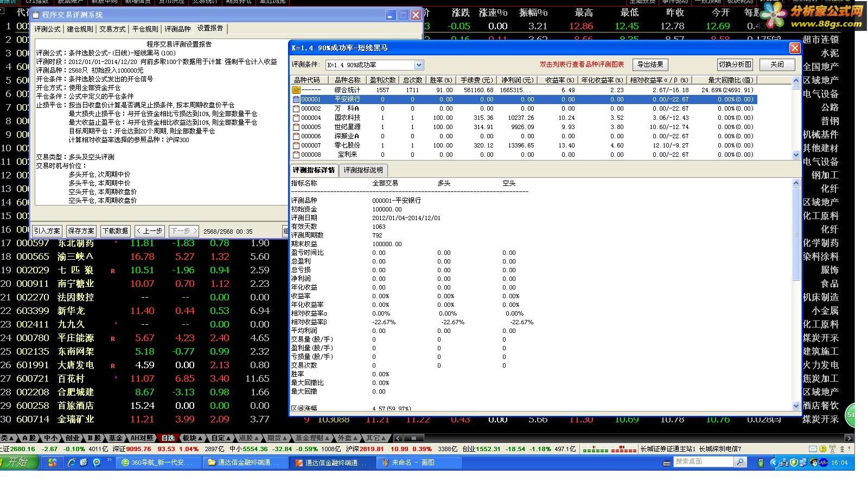Click the 下一步 button in 程序交易评测系统
This screenshot has width=868, height=488.
184,231
